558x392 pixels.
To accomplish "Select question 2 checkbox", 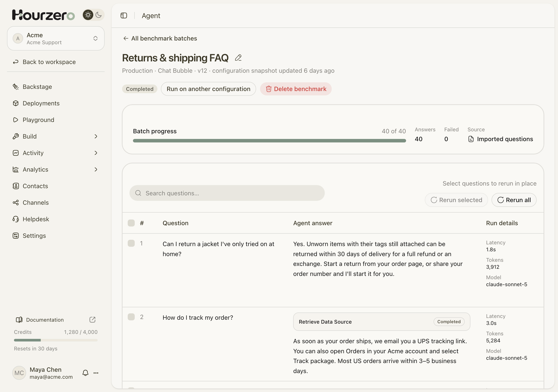I will coord(131,317).
